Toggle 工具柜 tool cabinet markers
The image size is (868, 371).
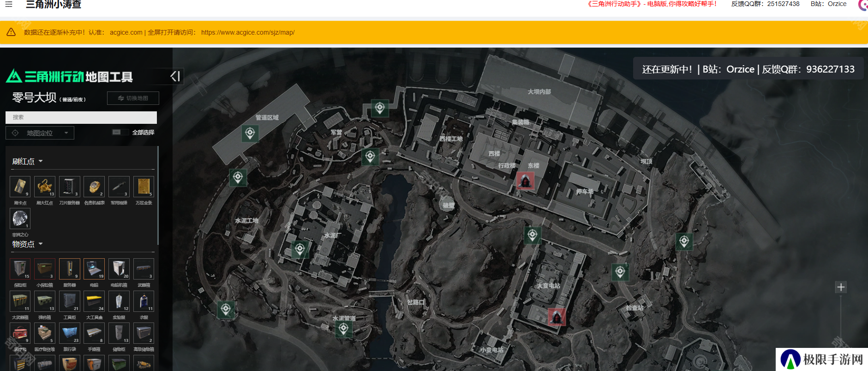pos(70,301)
